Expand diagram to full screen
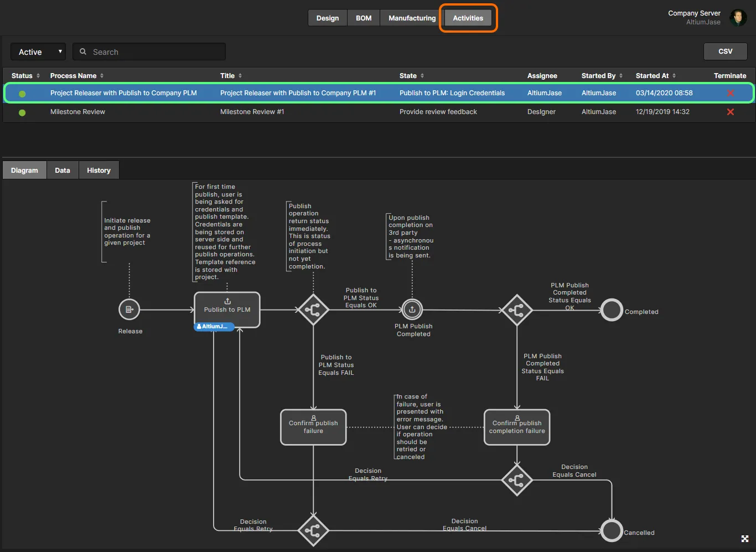Image resolution: width=756 pixels, height=552 pixels. (745, 539)
